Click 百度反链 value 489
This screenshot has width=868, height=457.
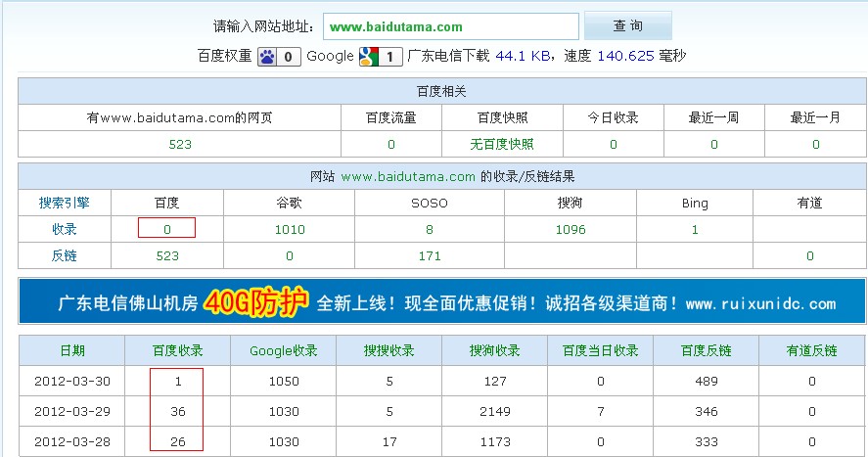click(707, 382)
